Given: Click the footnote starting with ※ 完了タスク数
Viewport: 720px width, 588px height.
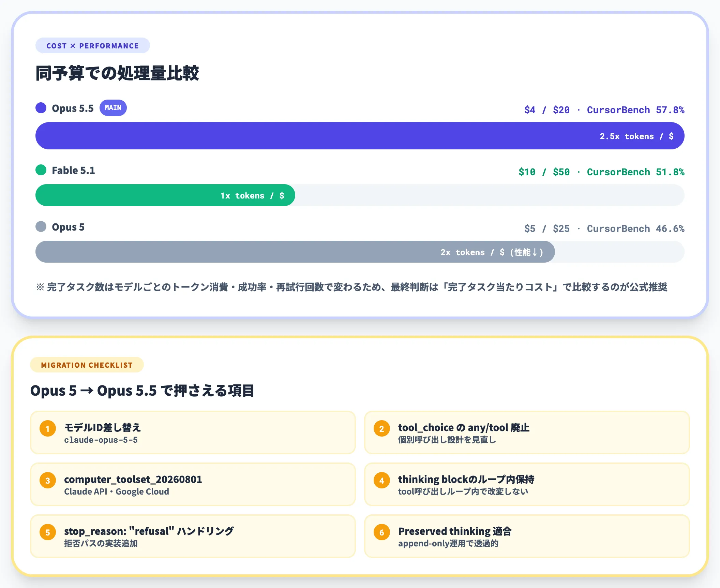Looking at the screenshot, I should point(351,287).
